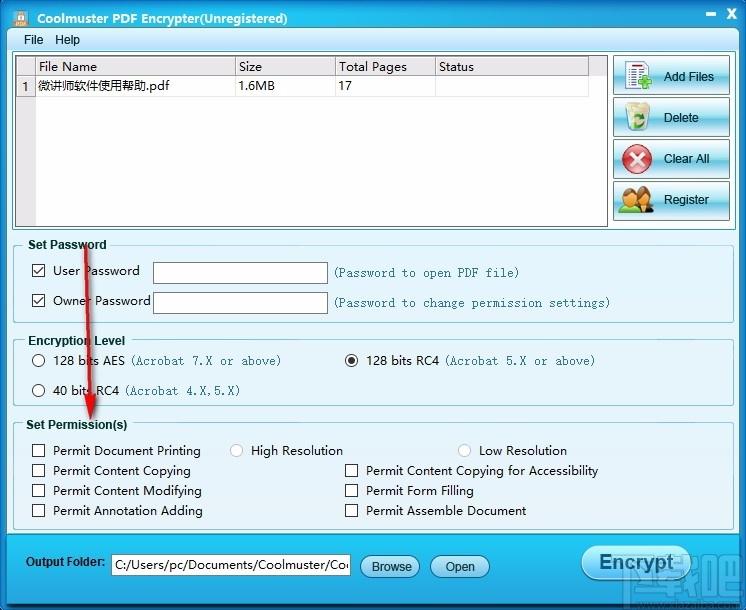Enable Permit Content Copying checkbox
Image resolution: width=746 pixels, height=610 pixels.
click(x=39, y=471)
